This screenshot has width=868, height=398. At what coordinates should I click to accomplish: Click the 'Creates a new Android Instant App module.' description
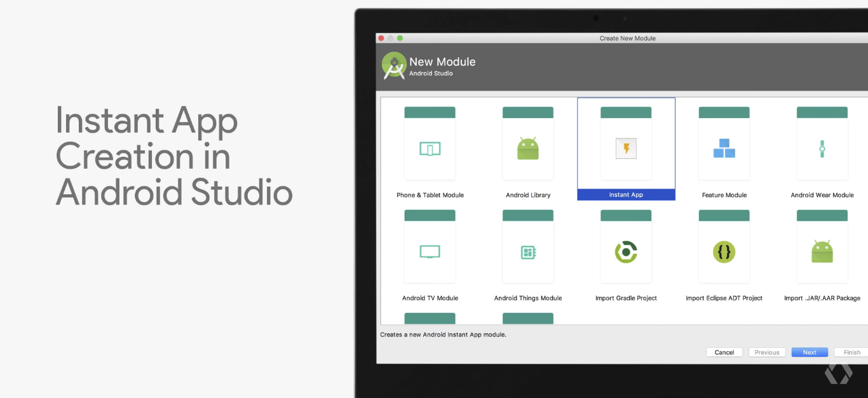pos(443,335)
